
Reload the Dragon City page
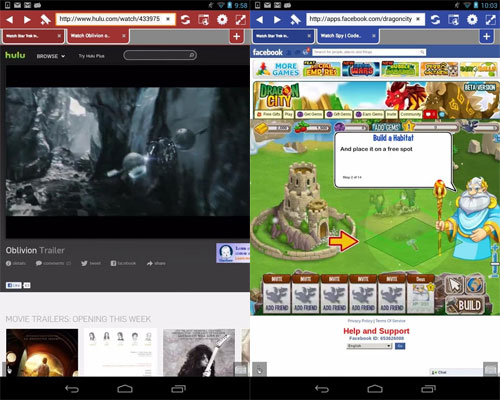pyautogui.click(x=435, y=20)
